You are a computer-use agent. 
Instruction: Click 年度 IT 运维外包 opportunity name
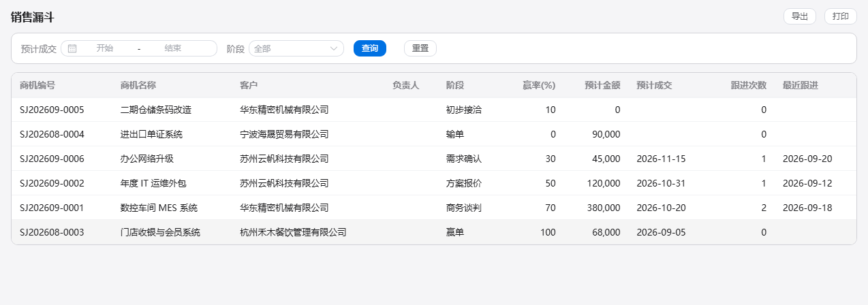154,183
